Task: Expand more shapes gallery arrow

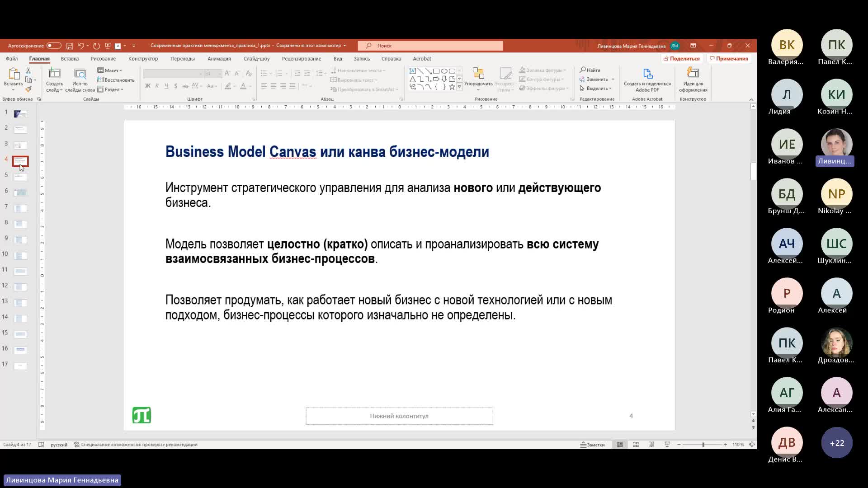Action: [459, 87]
